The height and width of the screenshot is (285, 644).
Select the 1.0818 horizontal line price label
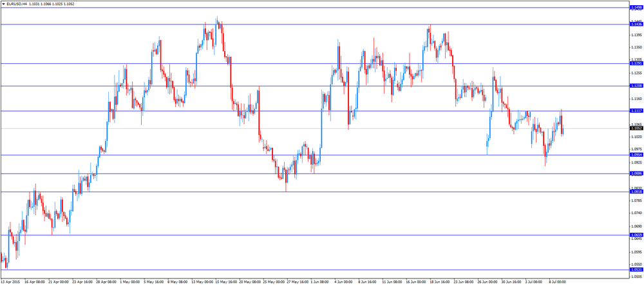(x=636, y=192)
